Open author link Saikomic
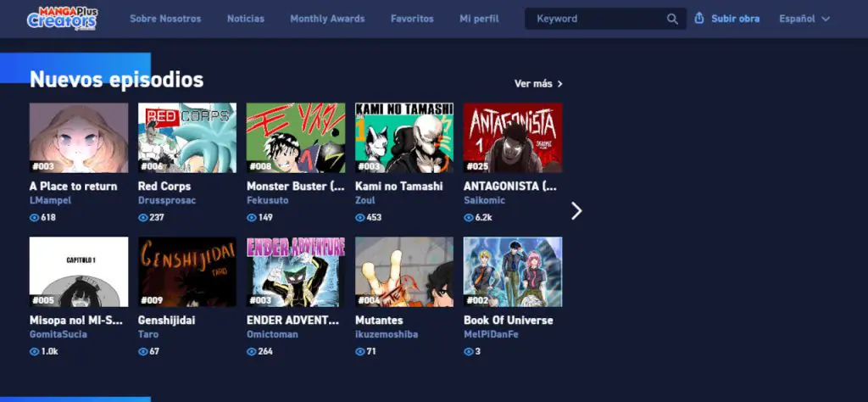The image size is (868, 402). tap(483, 201)
